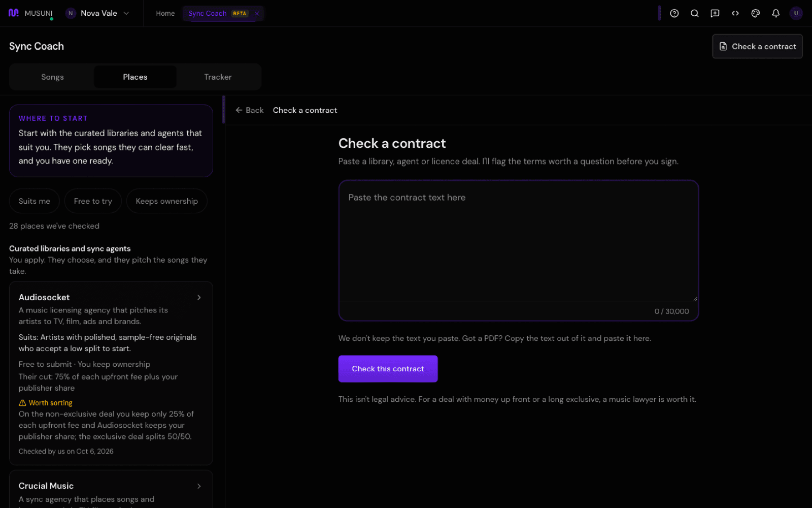Click the 0 / 30,000 character counter
Viewport: 812px width, 508px height.
(671, 311)
